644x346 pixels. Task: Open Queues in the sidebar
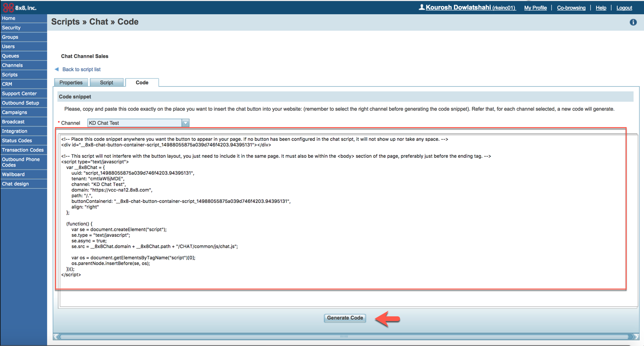point(24,56)
